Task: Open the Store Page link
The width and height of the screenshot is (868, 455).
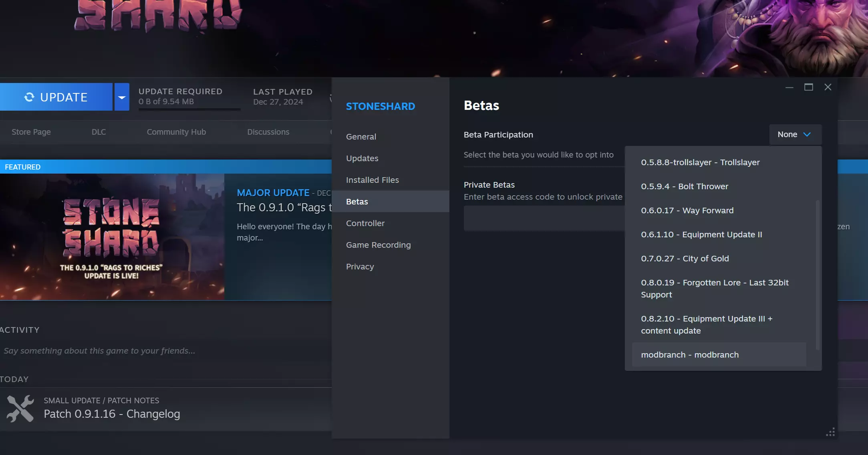Action: 31,132
